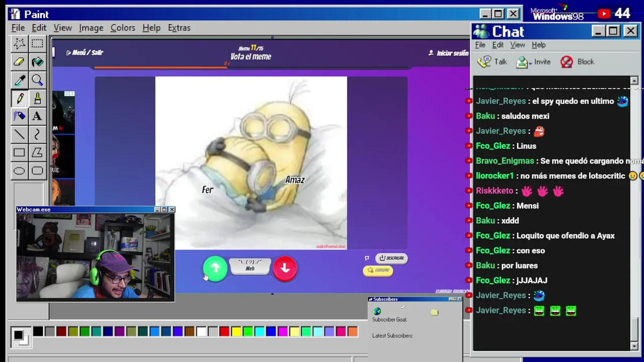Click 'Subscriber Goal:' label

[x=389, y=320]
